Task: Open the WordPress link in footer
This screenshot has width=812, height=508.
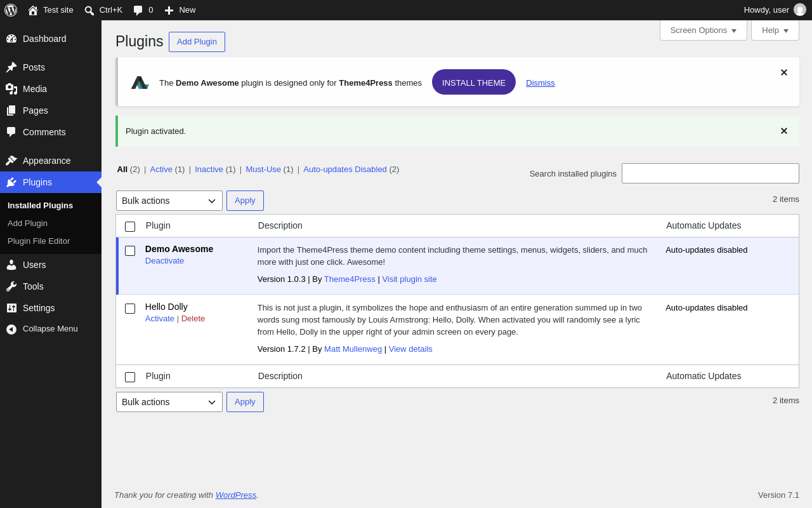Action: [x=236, y=495]
